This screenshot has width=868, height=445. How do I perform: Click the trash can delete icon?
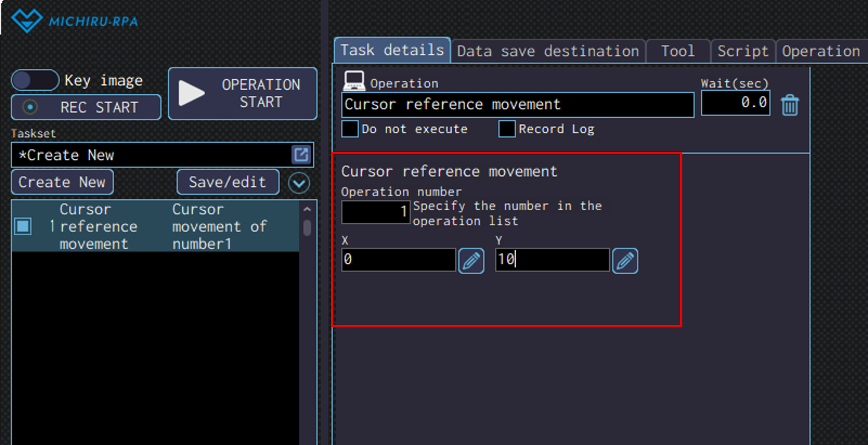click(x=790, y=106)
